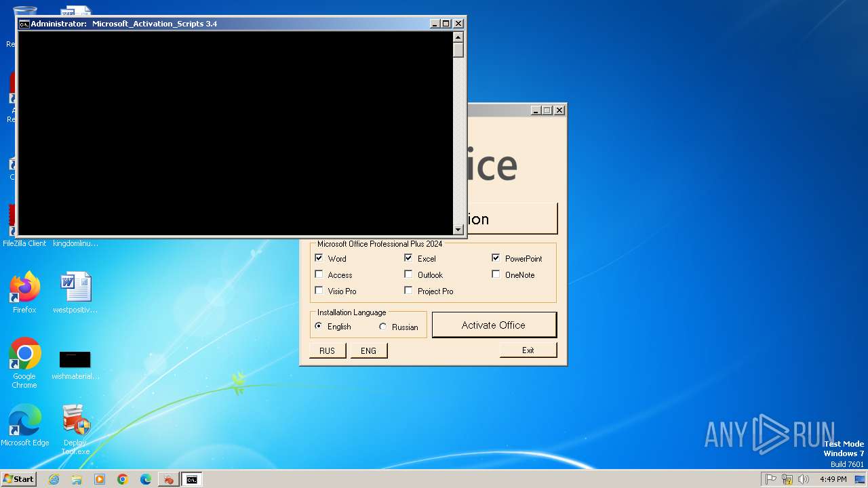Enable the Project Pro checkbox
This screenshot has height=488, width=868.
[x=408, y=291]
